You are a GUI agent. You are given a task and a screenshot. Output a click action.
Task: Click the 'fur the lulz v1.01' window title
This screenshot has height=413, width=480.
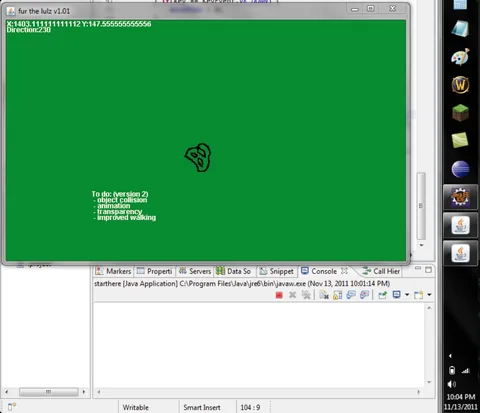pos(44,11)
